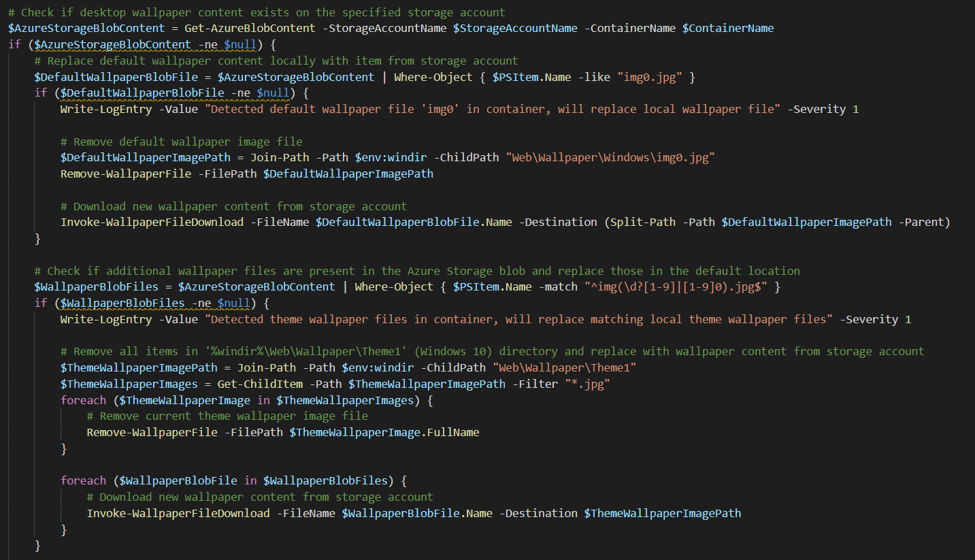Screen dimensions: 975x560
Task: Click the comment 'Remove all items in %windir%'
Action: pos(492,351)
